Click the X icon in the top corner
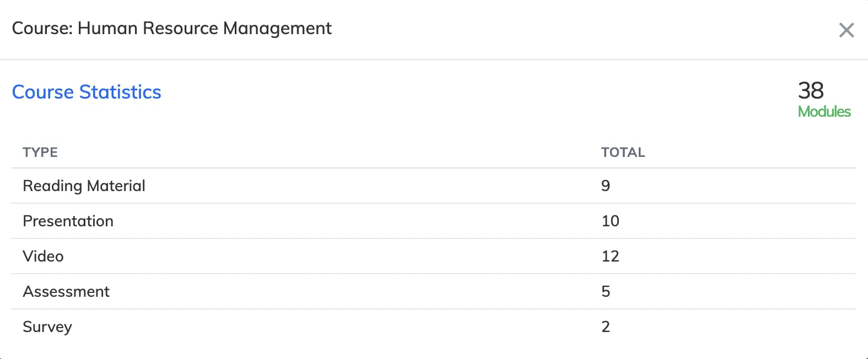The width and height of the screenshot is (868, 359). 847,31
